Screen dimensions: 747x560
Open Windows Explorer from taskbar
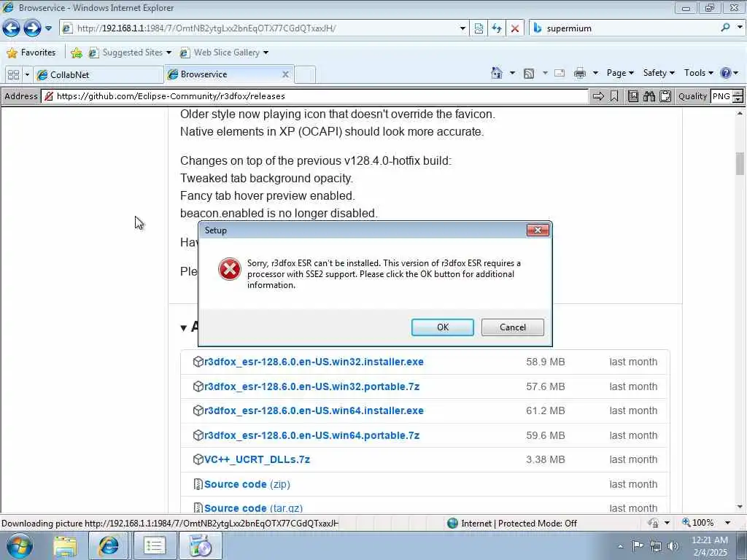coord(65,546)
